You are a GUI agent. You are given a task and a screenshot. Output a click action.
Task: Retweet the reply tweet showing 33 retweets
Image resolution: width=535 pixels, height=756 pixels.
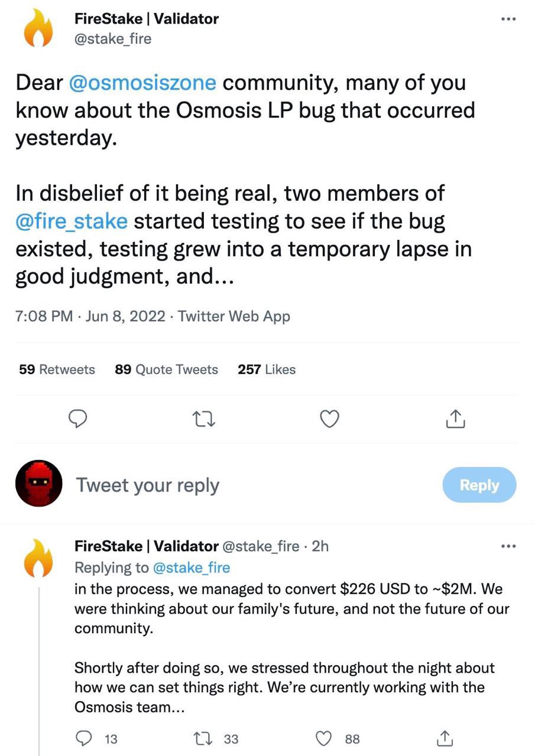coord(203,738)
